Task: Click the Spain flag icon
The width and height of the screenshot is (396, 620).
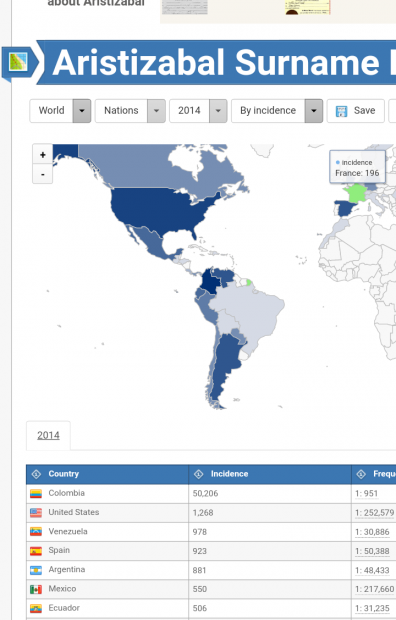Action: (36, 551)
